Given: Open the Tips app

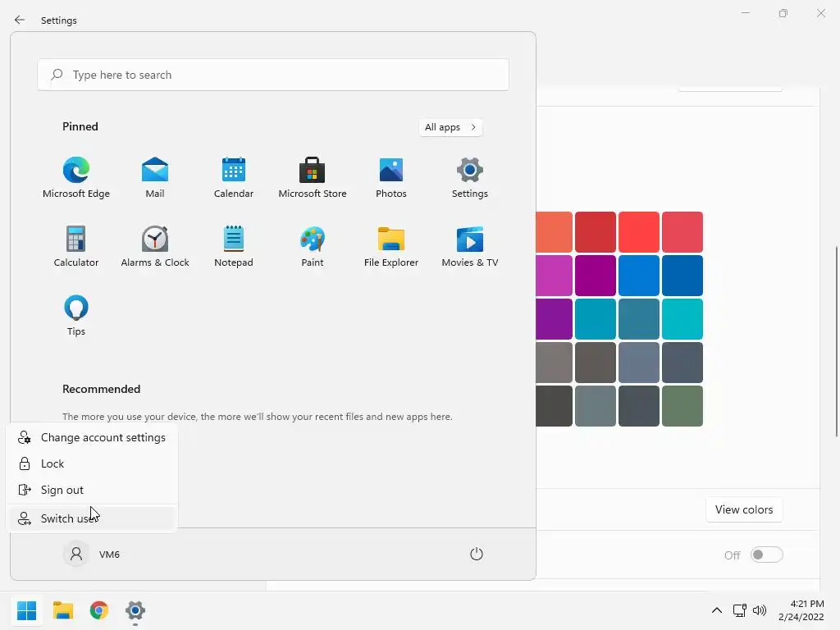Looking at the screenshot, I should click(76, 315).
